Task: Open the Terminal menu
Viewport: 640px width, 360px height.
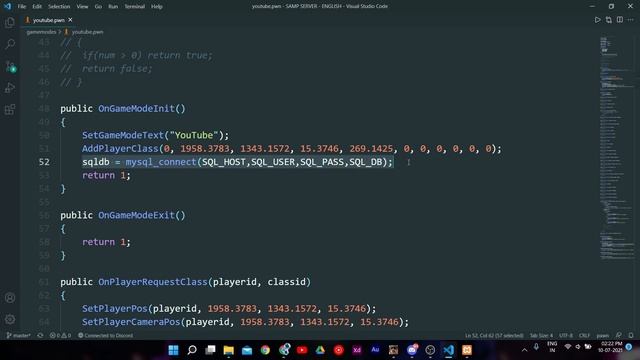Action: [x=134, y=6]
